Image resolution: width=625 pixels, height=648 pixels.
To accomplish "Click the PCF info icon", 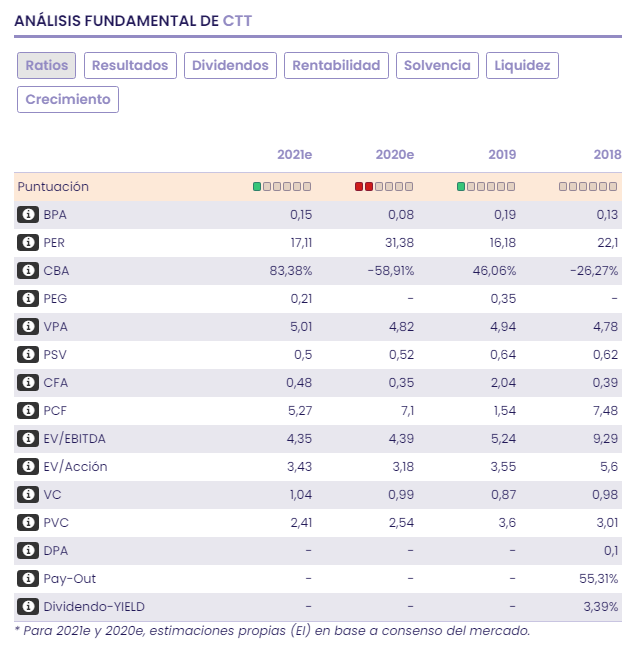I will tap(28, 411).
